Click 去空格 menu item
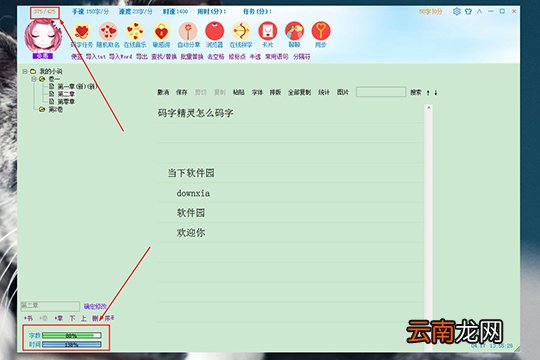540x360 pixels. (216, 56)
